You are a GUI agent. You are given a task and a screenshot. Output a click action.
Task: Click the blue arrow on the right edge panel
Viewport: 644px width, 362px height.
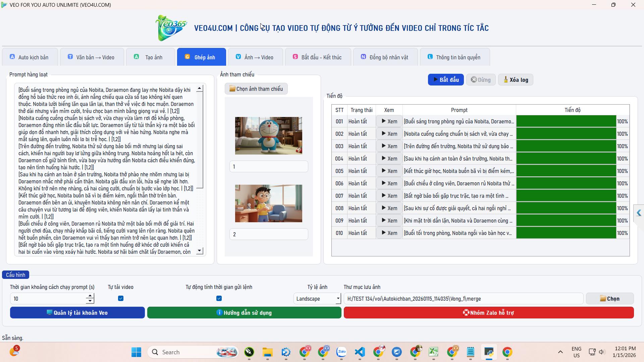pyautogui.click(x=639, y=213)
